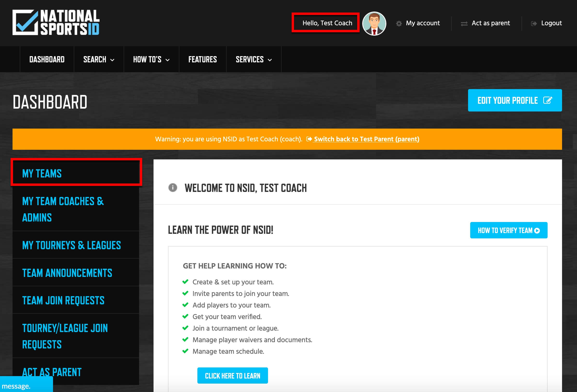Viewport: 577px width, 392px height.
Task: Click the text Manage team schedule
Action: pyautogui.click(x=228, y=351)
